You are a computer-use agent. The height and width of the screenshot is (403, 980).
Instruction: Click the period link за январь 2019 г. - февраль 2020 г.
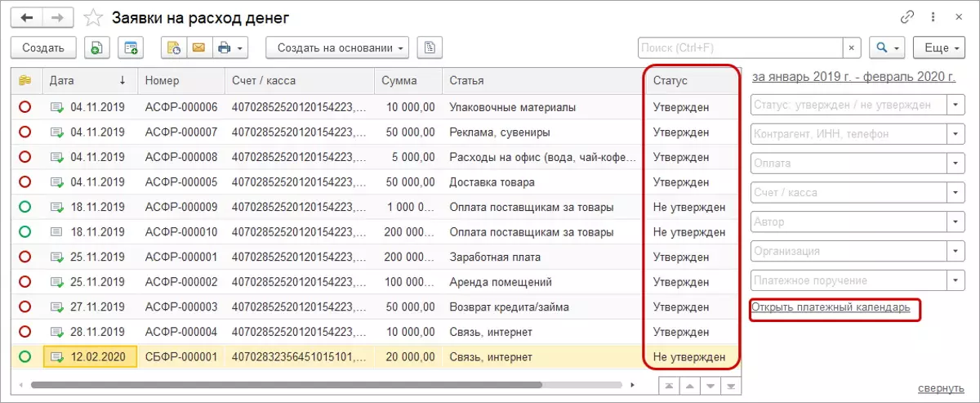pyautogui.click(x=853, y=77)
